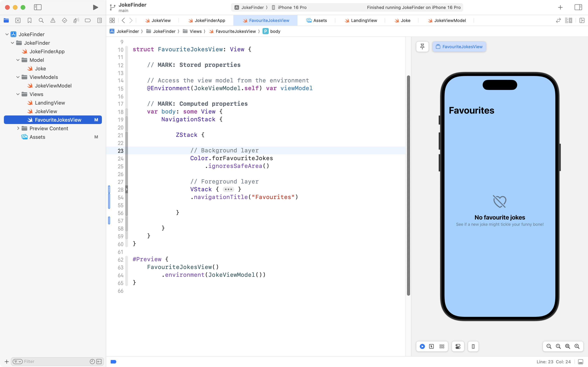Collapse the ViewModels folder

[x=18, y=77]
